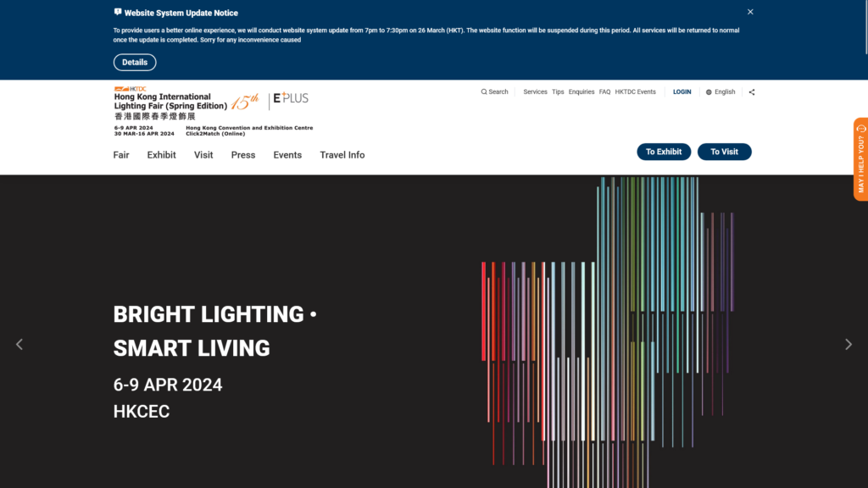Open the Details button in the notice

(x=135, y=62)
